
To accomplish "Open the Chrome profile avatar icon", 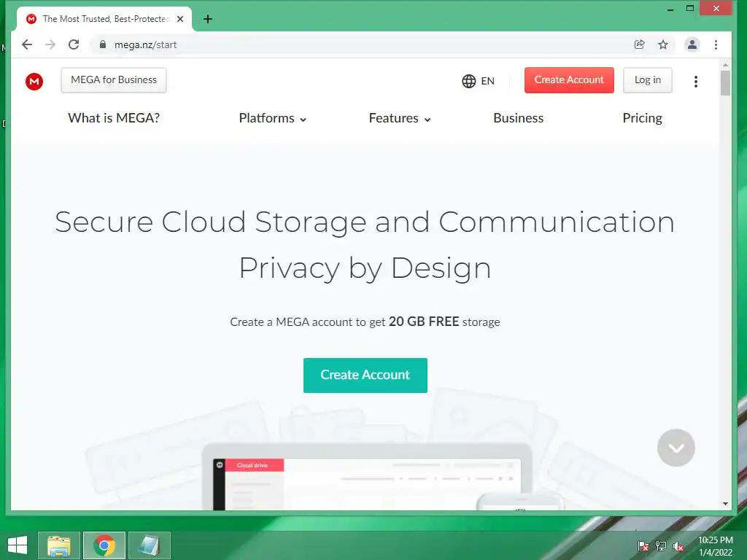I will pyautogui.click(x=692, y=44).
